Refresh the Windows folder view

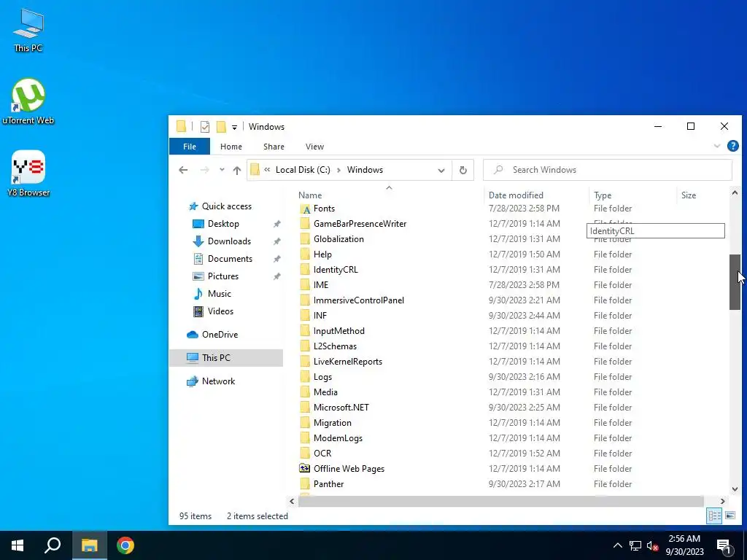(x=462, y=170)
